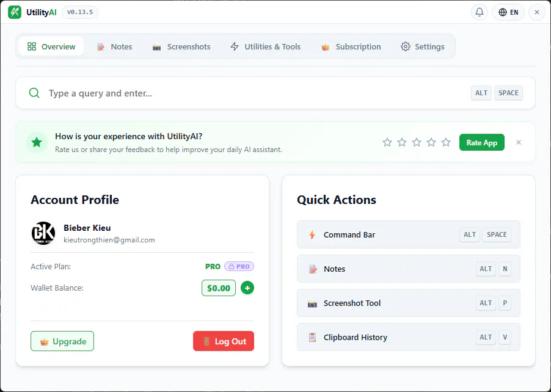The height and width of the screenshot is (392, 551).
Task: Click the Notes quick action pencil icon
Action: 312,269
